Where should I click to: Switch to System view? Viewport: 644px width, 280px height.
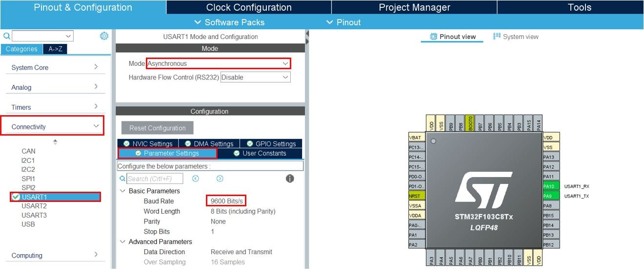(516, 37)
